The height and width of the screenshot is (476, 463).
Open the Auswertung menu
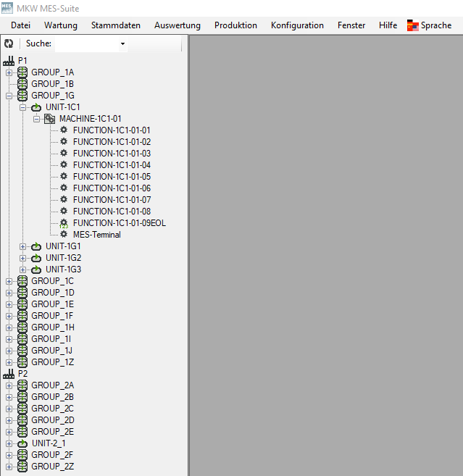tap(178, 25)
